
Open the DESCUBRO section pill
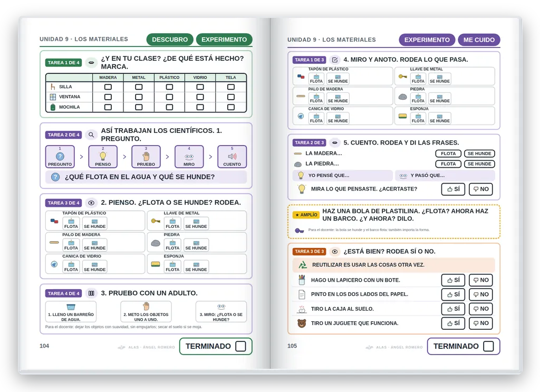pos(170,40)
